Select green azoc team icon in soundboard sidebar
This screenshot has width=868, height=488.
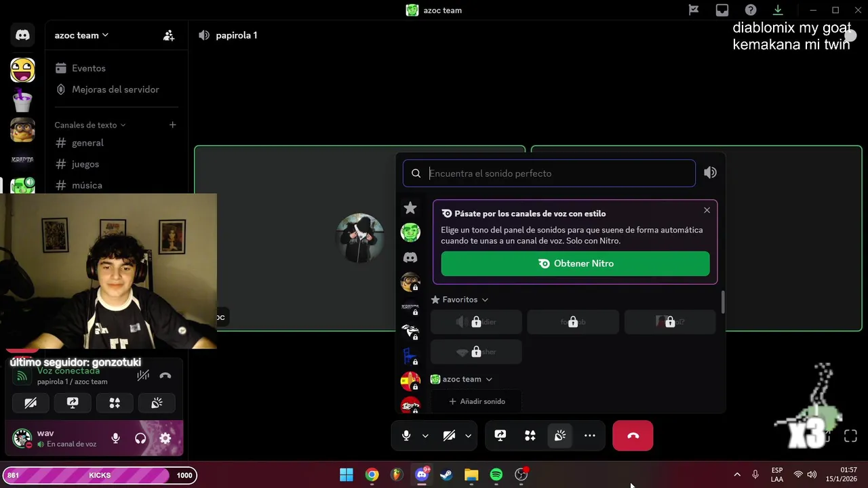410,232
